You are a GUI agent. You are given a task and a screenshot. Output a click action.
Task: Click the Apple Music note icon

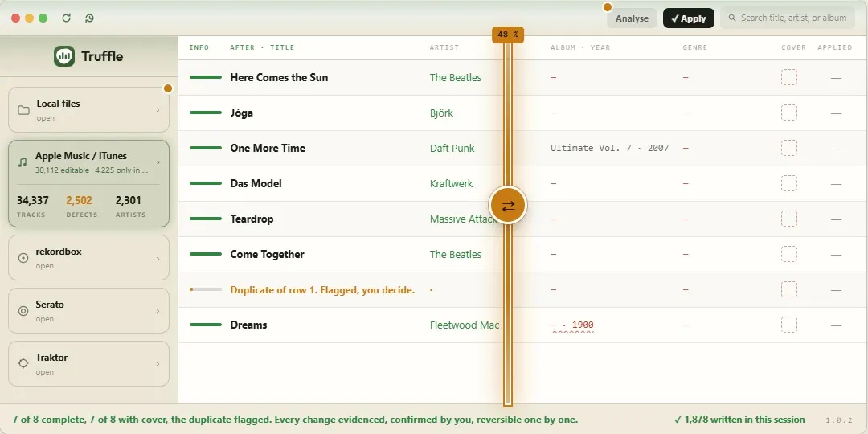(23, 162)
